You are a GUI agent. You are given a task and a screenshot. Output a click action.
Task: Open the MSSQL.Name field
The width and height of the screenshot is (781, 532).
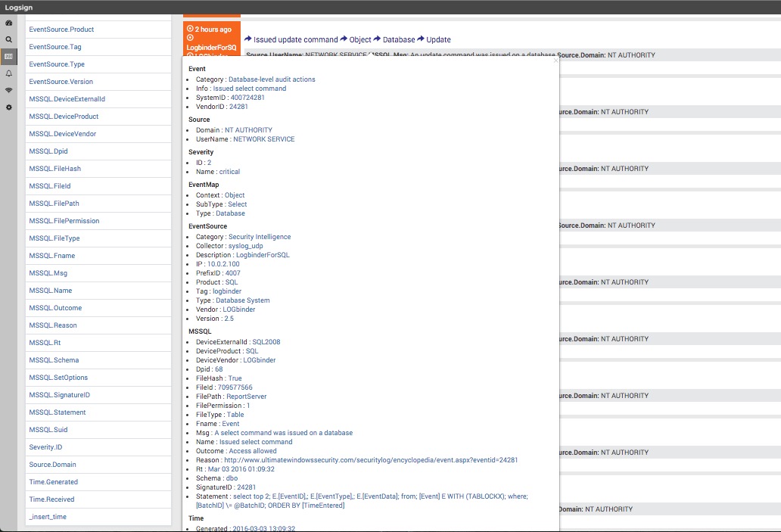(x=98, y=291)
